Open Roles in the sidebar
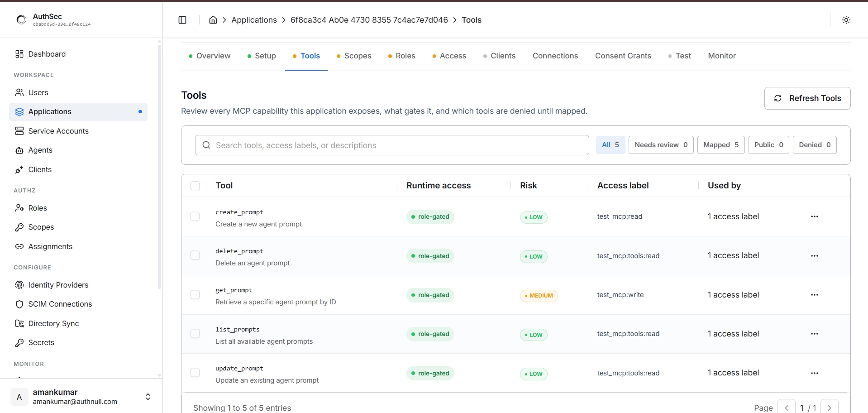 (78, 208)
